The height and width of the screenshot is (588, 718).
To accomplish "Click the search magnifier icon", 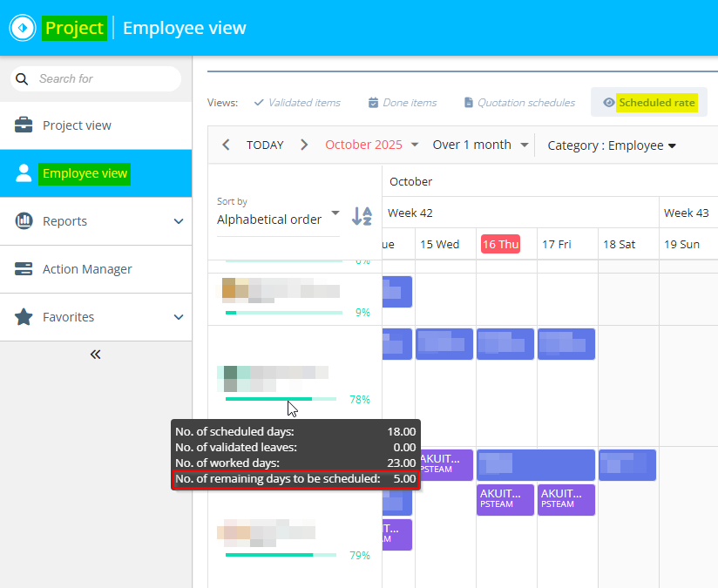I will pos(23,78).
